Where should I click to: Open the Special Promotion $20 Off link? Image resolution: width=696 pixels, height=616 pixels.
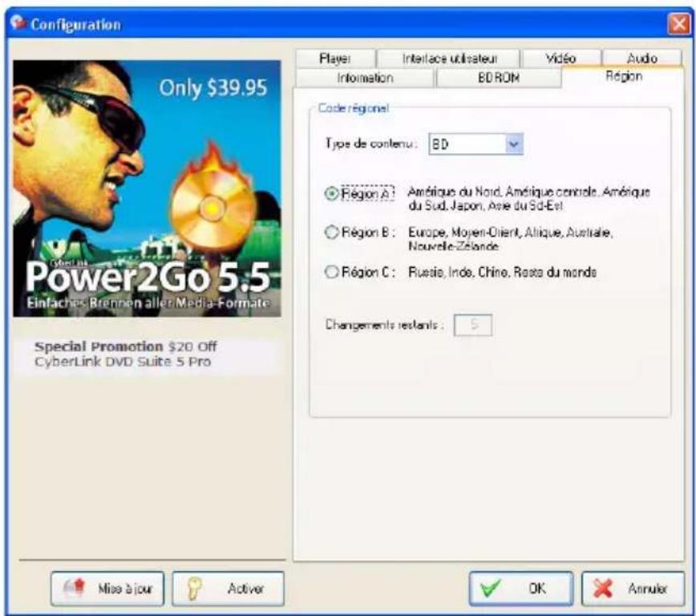pos(126,346)
